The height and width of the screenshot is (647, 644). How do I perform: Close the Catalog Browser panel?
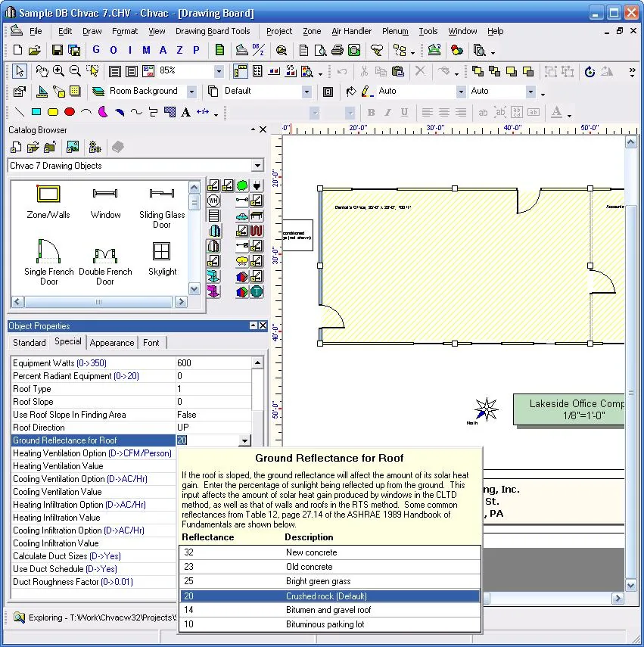coord(263,129)
